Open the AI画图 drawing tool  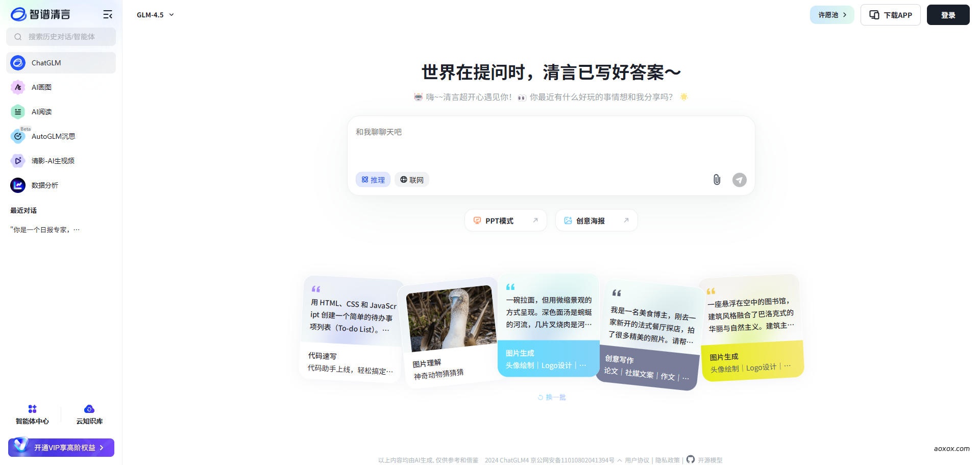[41, 87]
